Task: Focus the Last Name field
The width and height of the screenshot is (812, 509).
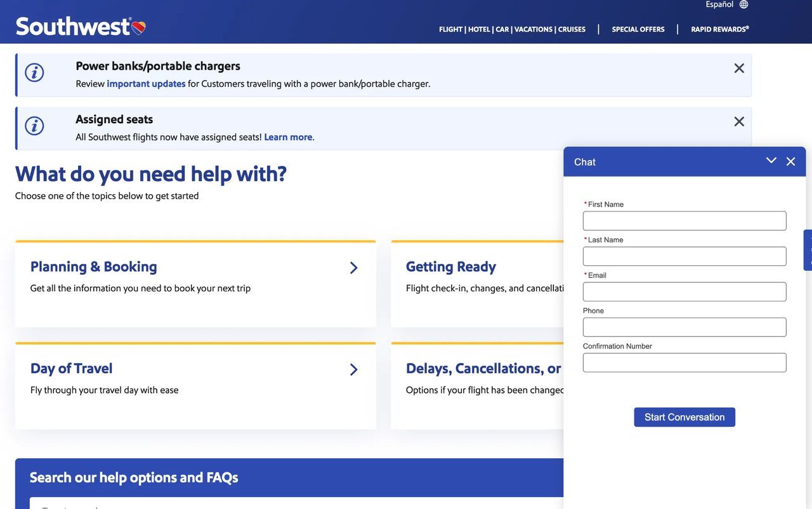Action: [684, 256]
